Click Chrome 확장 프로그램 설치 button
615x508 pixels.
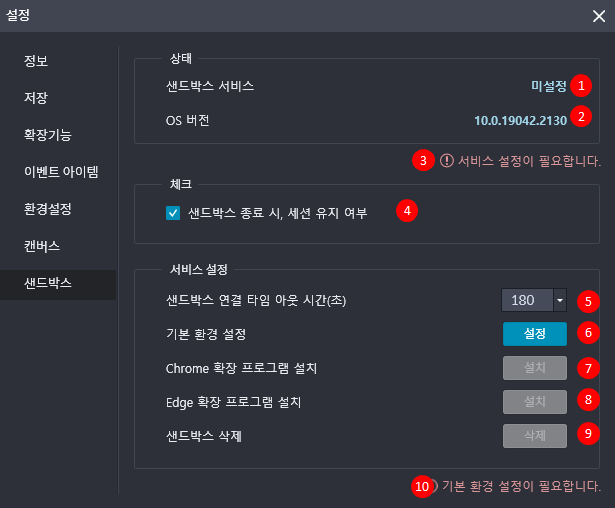pos(535,368)
